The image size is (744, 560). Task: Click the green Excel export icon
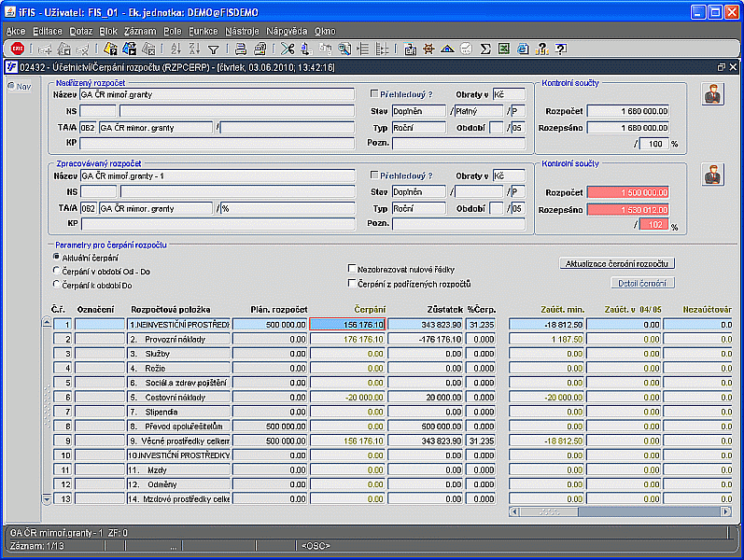(503, 49)
